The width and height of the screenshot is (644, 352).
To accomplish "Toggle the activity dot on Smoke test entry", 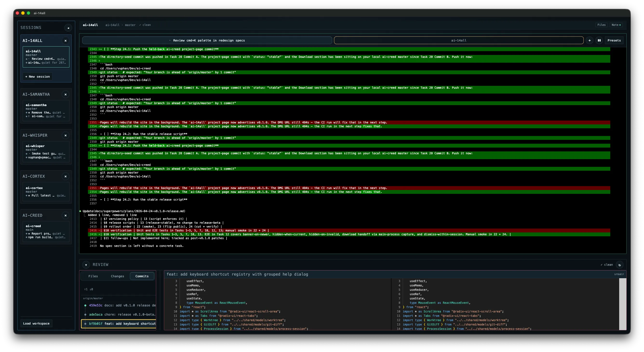I will (x=27, y=154).
